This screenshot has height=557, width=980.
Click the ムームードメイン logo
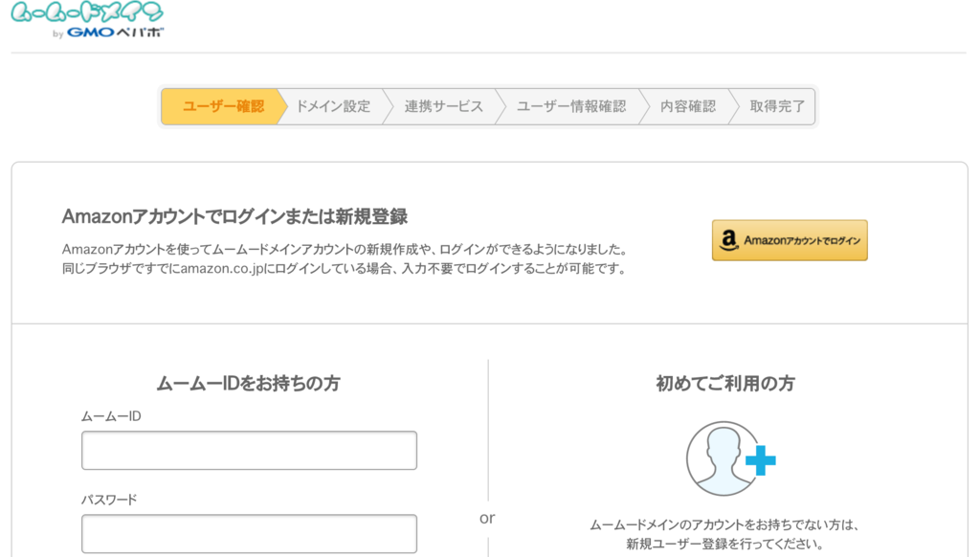(87, 11)
